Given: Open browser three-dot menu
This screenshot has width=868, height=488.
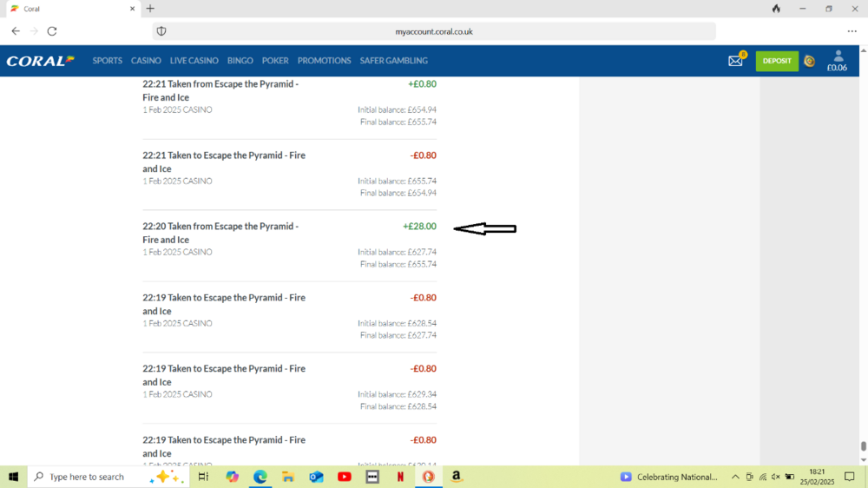Looking at the screenshot, I should [x=852, y=31].
